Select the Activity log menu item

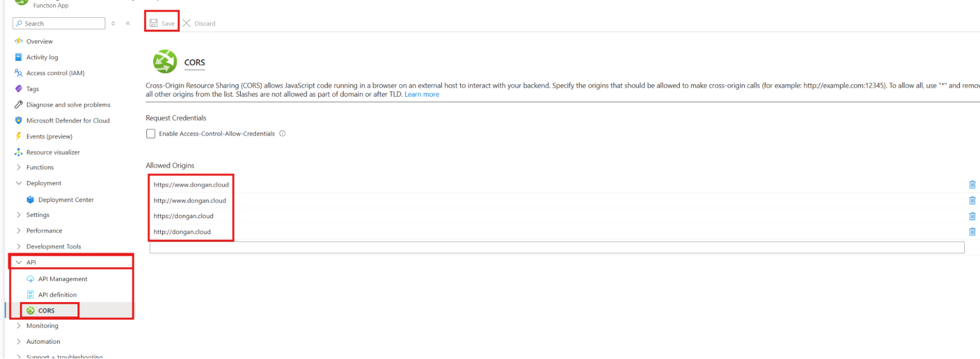[42, 57]
